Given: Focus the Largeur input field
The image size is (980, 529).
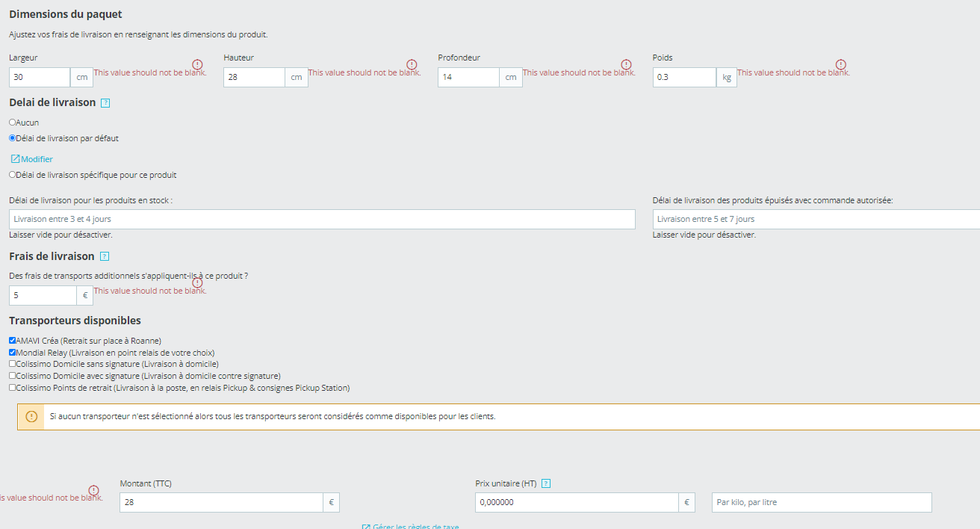Looking at the screenshot, I should tap(40, 77).
